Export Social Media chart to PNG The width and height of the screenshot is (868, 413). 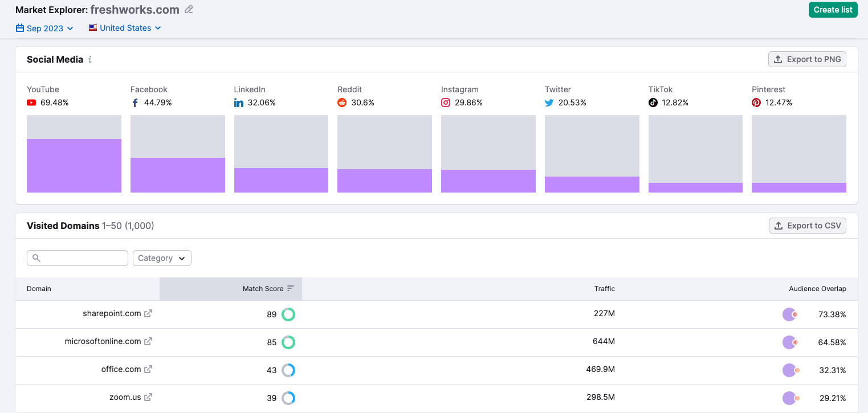point(807,59)
